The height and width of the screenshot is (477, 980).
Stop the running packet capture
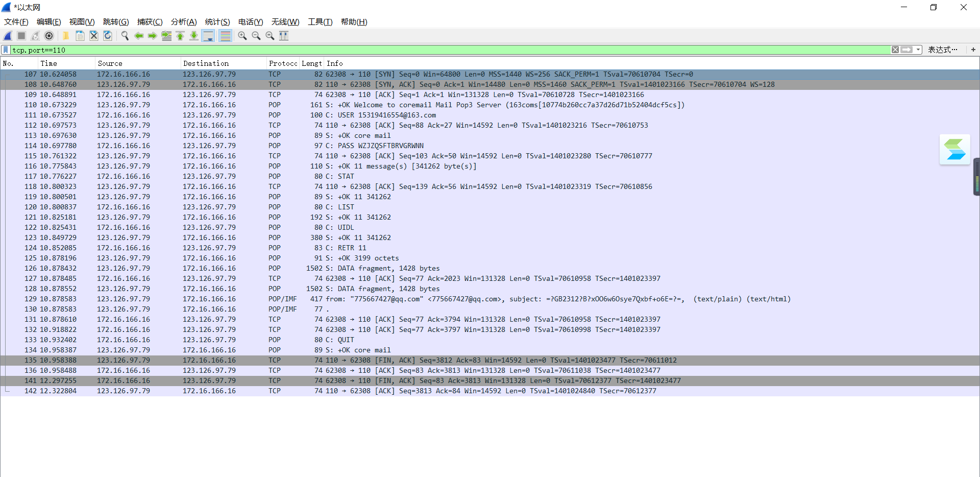(21, 36)
